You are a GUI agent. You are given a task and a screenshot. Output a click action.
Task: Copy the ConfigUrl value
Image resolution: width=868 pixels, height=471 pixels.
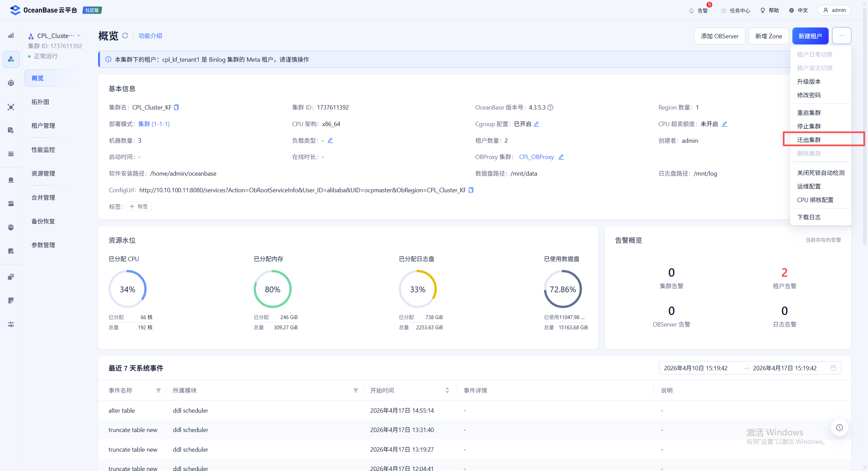point(471,190)
